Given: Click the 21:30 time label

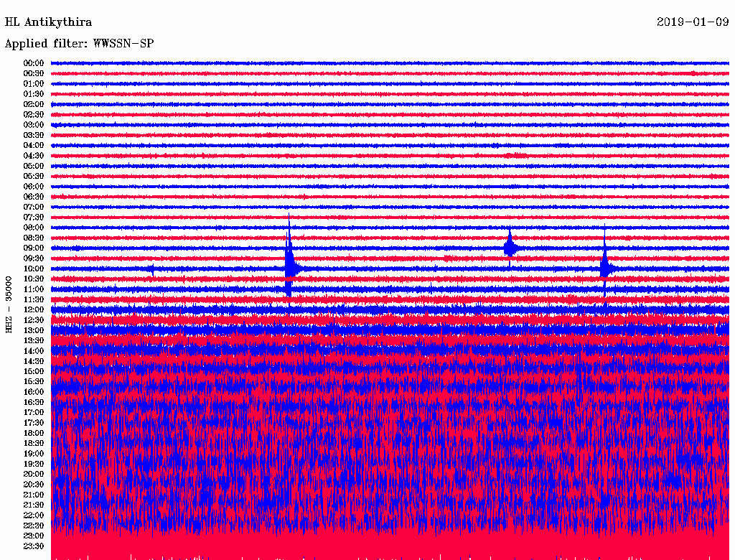Looking at the screenshot, I should 34,505.
